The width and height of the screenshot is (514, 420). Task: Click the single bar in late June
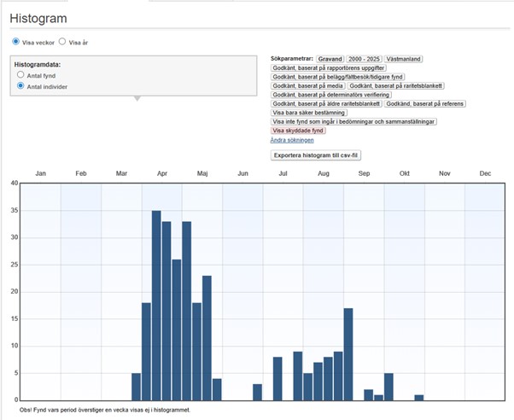click(258, 392)
